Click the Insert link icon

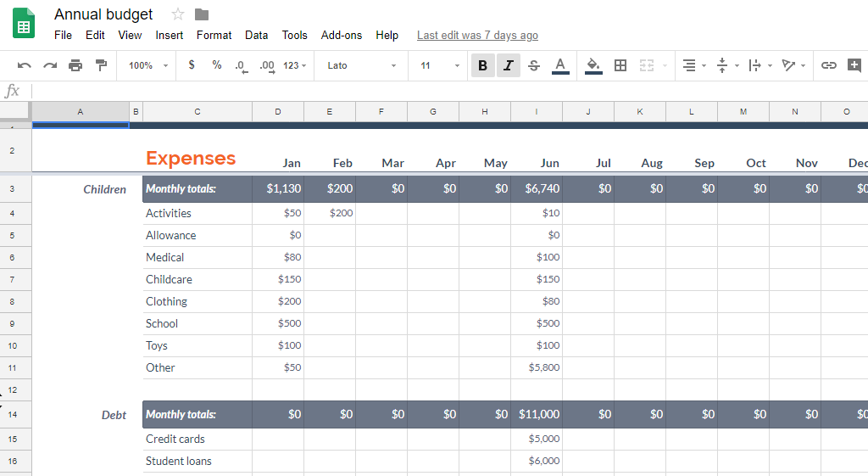tap(829, 65)
